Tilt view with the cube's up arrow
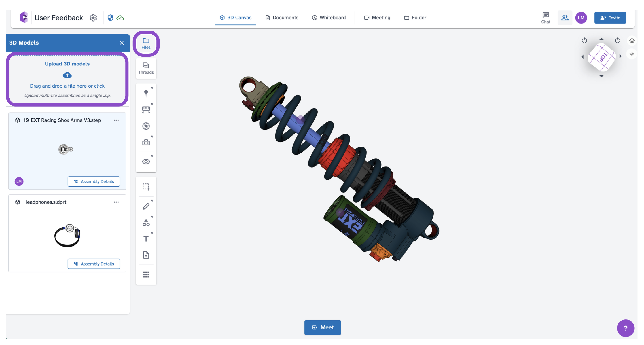Screen dimensions: 644x345 point(601,39)
